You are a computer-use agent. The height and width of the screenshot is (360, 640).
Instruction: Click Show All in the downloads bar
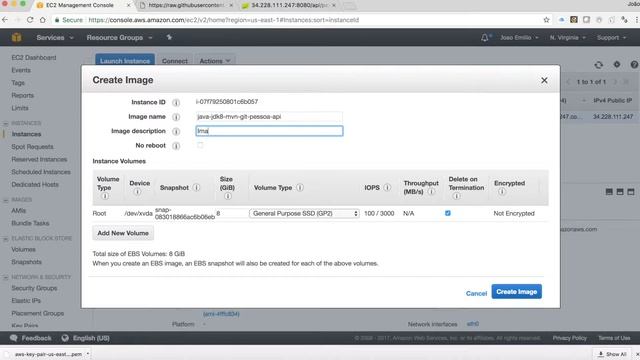coord(612,354)
